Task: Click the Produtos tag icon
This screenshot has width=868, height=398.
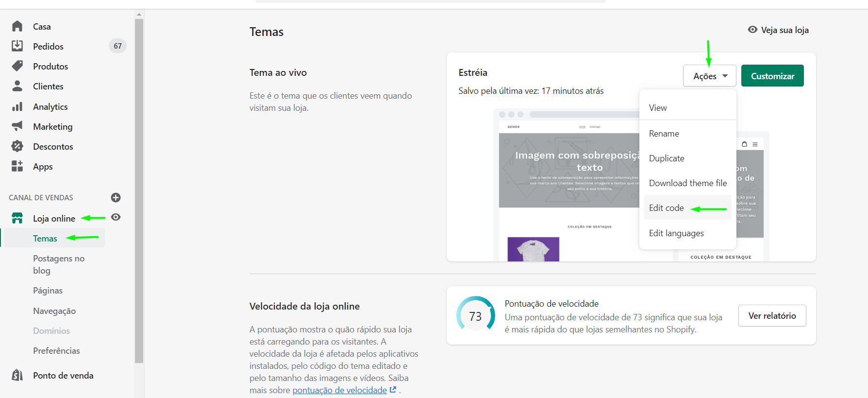Action: pos(17,66)
